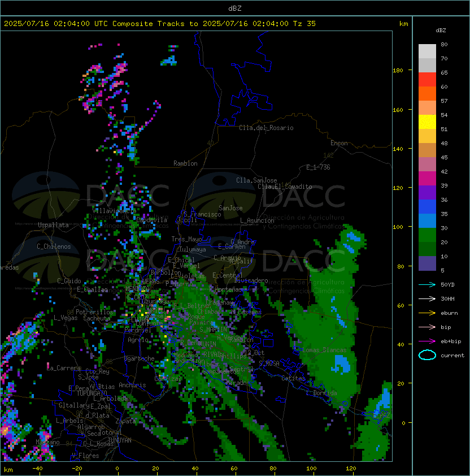The width and height of the screenshot is (470, 476).
Task: Select the 'Ugarteche' place label
Action: click(140, 358)
